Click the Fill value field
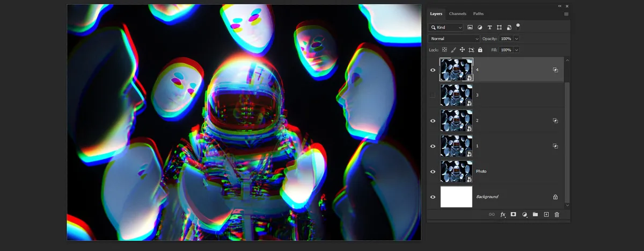The image size is (644, 251). 506,50
